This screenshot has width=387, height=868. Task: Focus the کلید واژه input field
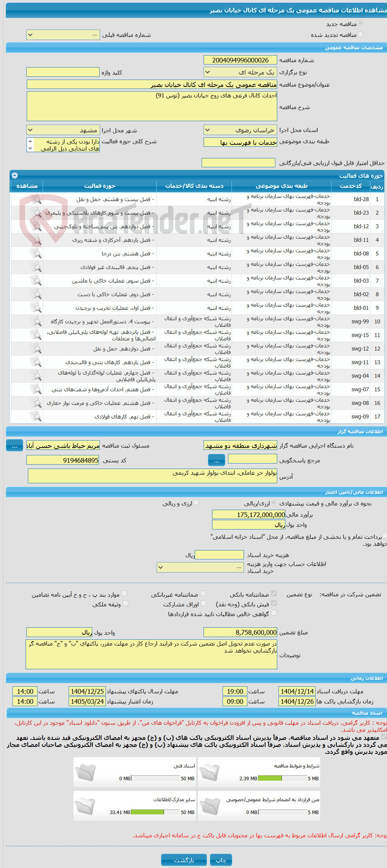tap(63, 72)
